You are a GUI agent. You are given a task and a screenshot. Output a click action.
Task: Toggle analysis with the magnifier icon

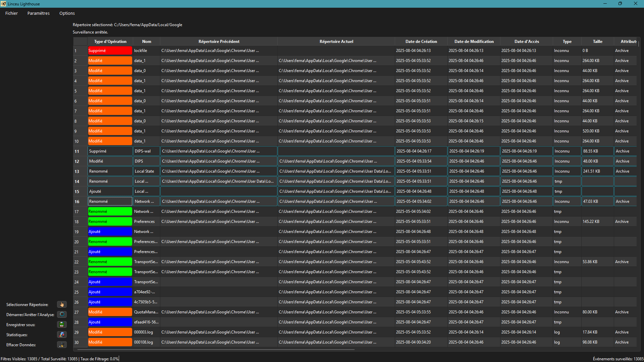(62, 314)
